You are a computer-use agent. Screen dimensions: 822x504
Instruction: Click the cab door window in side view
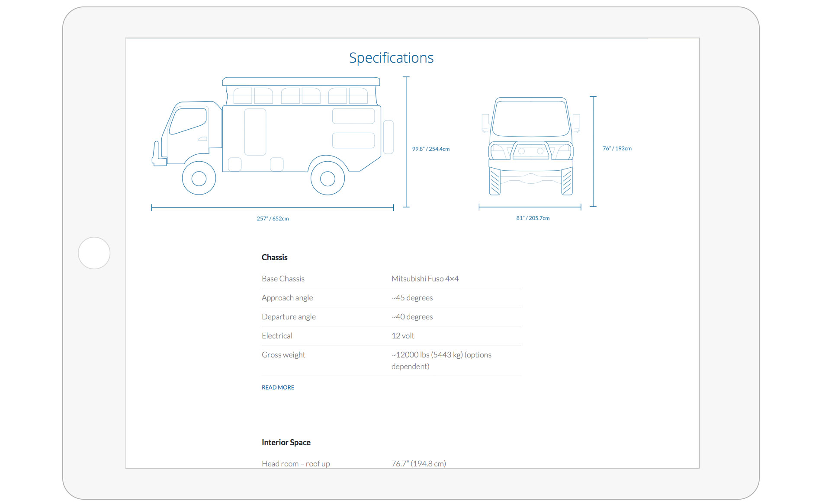point(188,120)
